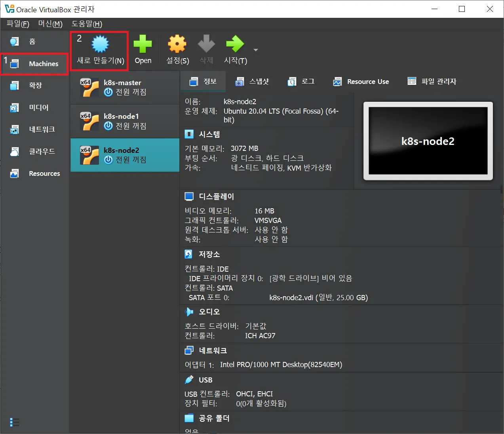This screenshot has height=434, width=504.
Task: Click the green plus Open icon
Action: point(143,44)
